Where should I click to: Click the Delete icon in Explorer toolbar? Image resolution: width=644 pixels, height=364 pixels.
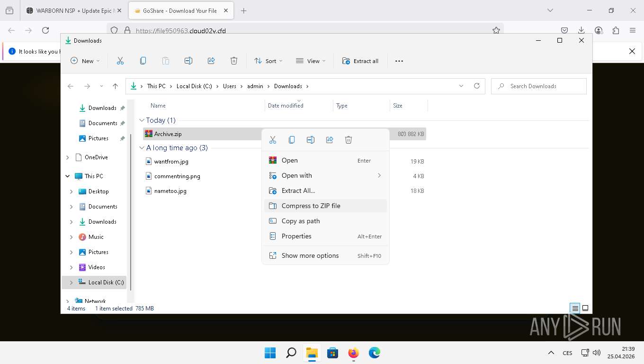(x=234, y=61)
